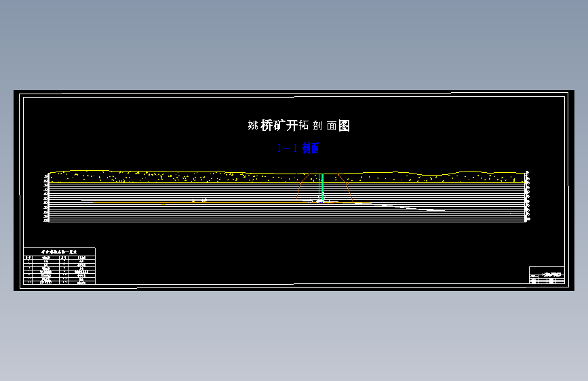Click the legend table header at bottom-left
This screenshot has height=381, width=588.
click(59, 252)
